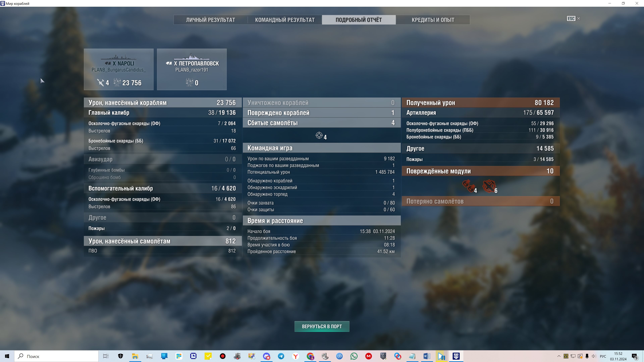The height and width of the screenshot is (362, 644).
Task: Click player name PLANB_BungarusCandidus_
Action: (x=119, y=70)
